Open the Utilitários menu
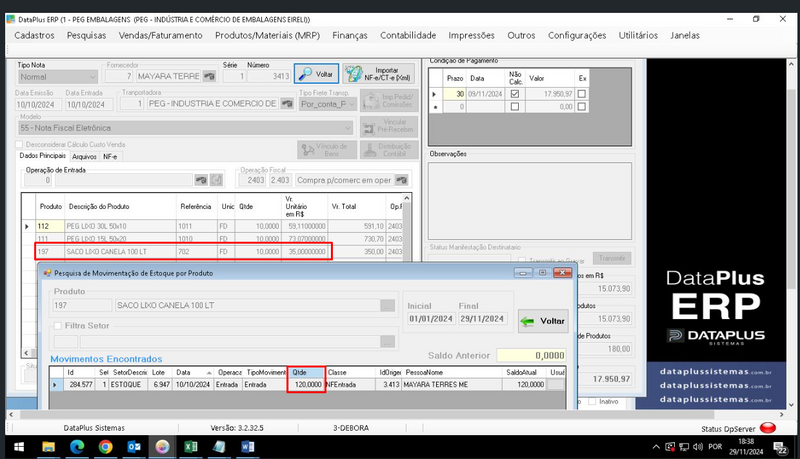 point(638,35)
